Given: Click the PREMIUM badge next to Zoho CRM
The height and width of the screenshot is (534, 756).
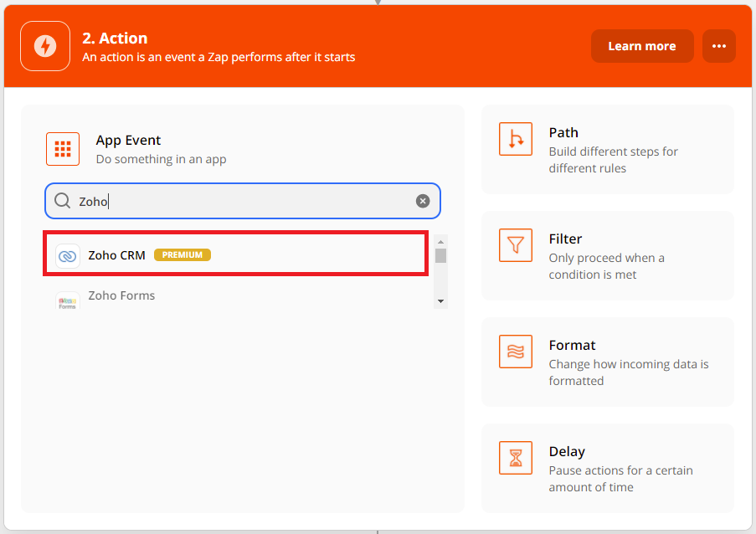Looking at the screenshot, I should (x=183, y=255).
